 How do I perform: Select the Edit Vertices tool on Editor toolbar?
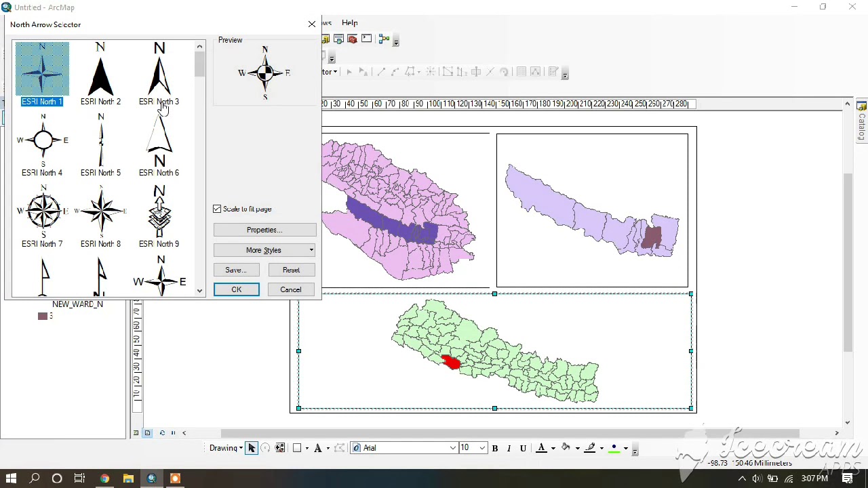[x=448, y=72]
